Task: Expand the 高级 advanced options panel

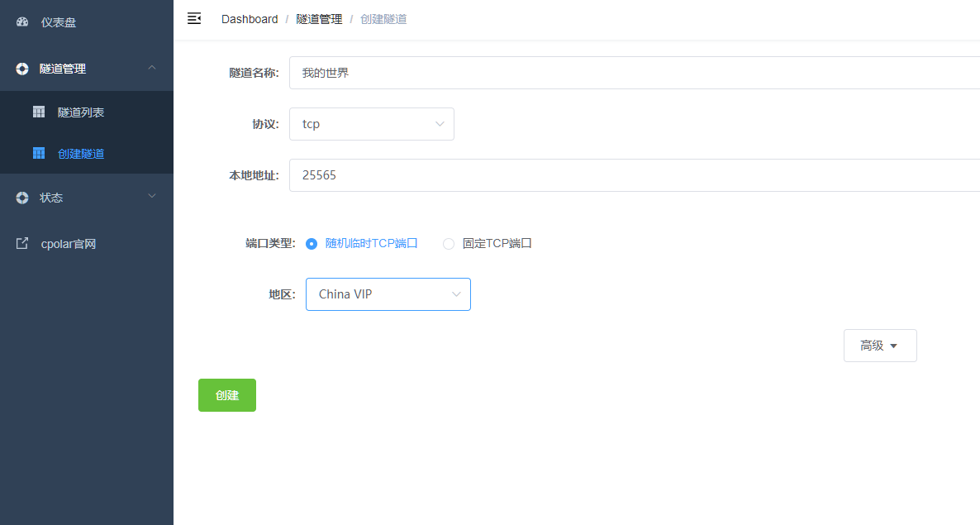Action: coord(879,345)
